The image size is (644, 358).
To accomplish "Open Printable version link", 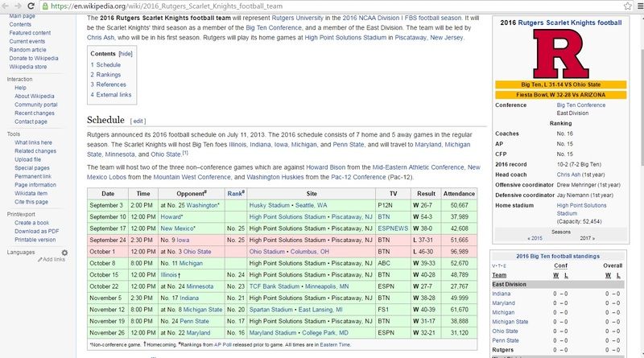I will 35,240.
